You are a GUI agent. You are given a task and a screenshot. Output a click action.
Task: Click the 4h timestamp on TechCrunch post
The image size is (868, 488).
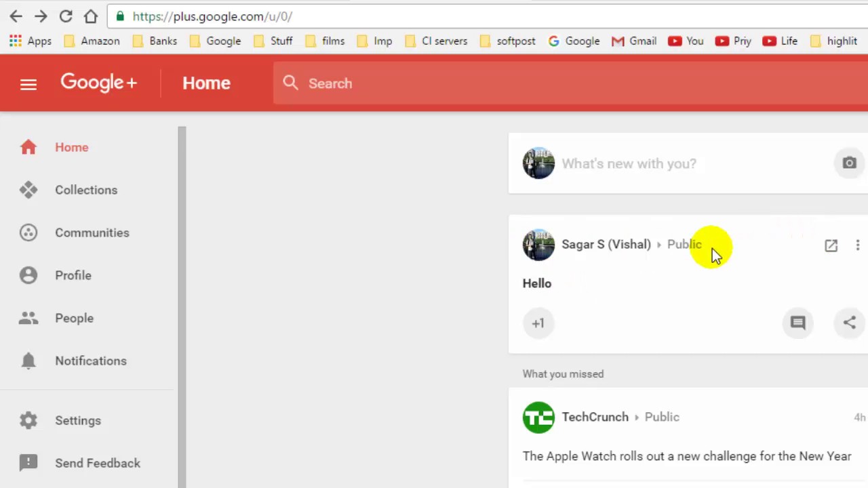859,418
